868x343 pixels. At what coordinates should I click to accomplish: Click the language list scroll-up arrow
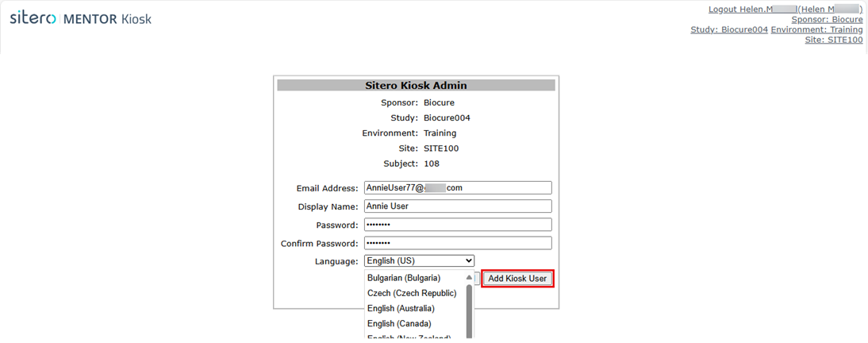(470, 278)
